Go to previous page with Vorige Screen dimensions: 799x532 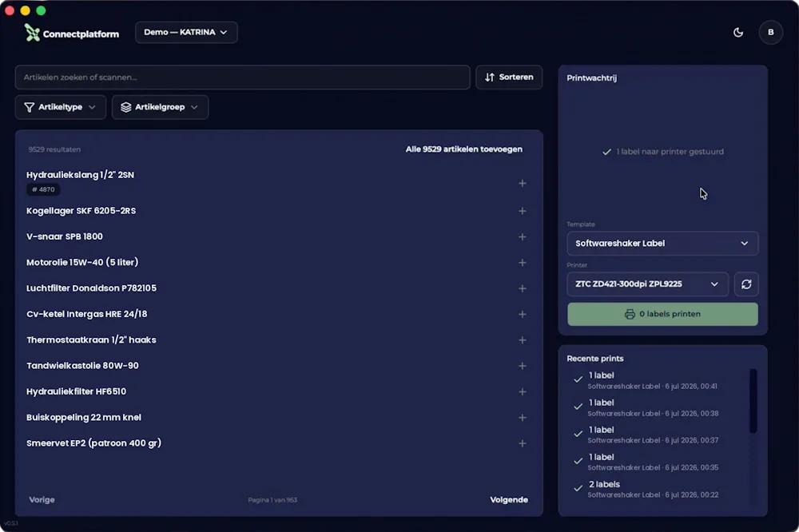pyautogui.click(x=42, y=500)
